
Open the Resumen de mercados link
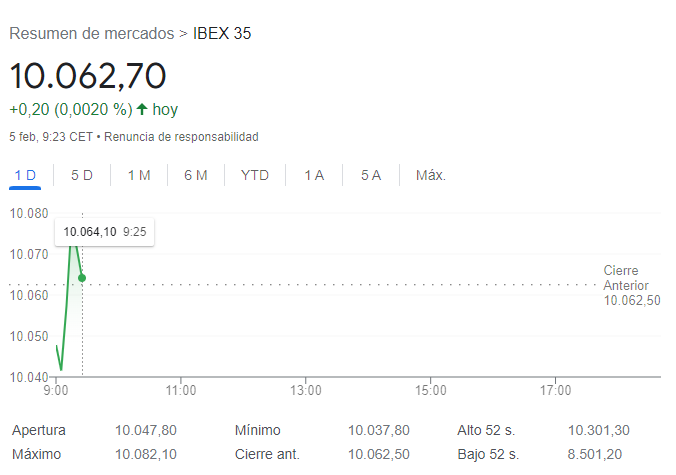pos(91,33)
